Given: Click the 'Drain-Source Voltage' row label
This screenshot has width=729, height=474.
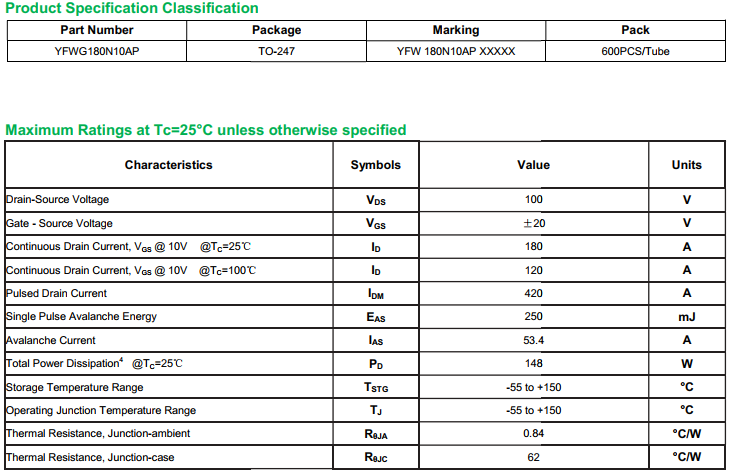Looking at the screenshot, I should (x=58, y=200).
